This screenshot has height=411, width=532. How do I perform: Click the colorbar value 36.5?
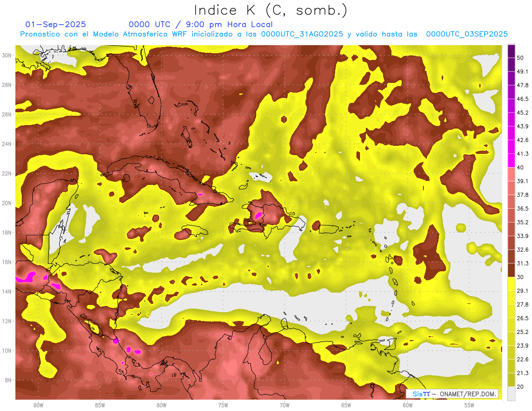point(523,208)
